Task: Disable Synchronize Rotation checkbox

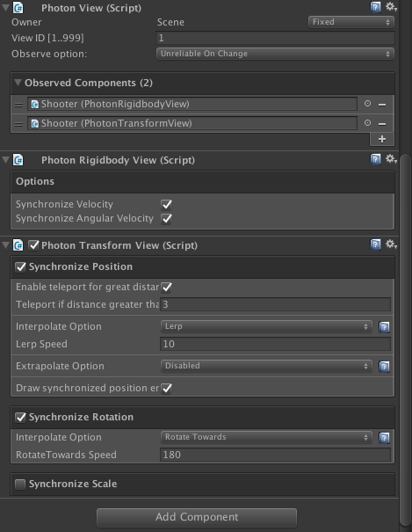Action: [20, 418]
